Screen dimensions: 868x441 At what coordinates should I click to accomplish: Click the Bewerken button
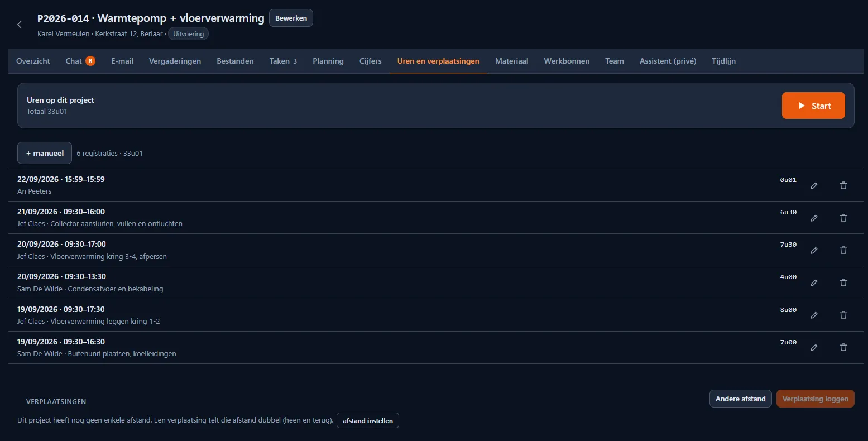[291, 18]
